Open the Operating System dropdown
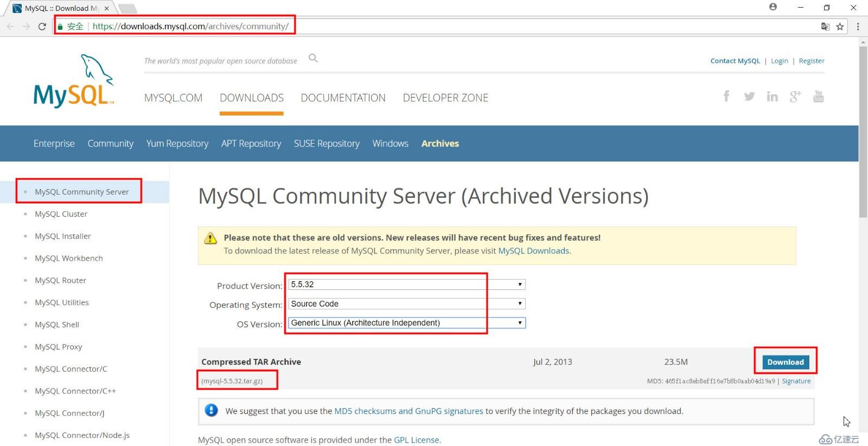Viewport: 868px width, 446px height. (407, 304)
